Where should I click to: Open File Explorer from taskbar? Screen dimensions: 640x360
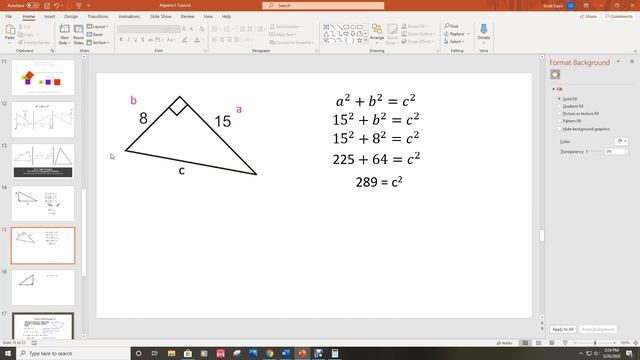coord(171,353)
